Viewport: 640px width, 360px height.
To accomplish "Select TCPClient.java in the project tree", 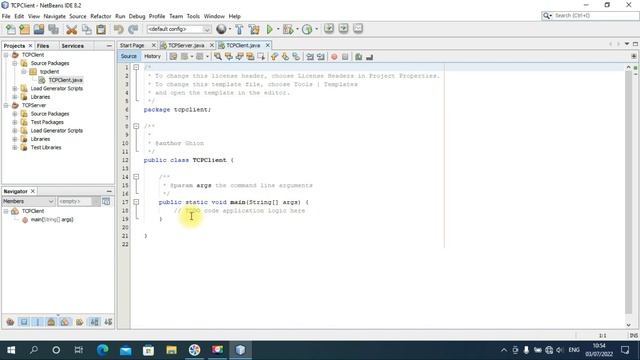I will click(65, 80).
